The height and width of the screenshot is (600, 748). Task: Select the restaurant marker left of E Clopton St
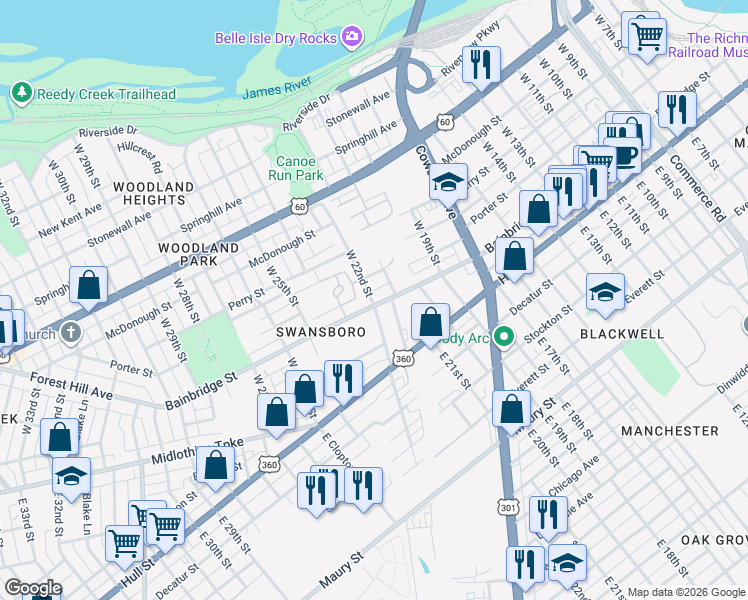pos(315,493)
